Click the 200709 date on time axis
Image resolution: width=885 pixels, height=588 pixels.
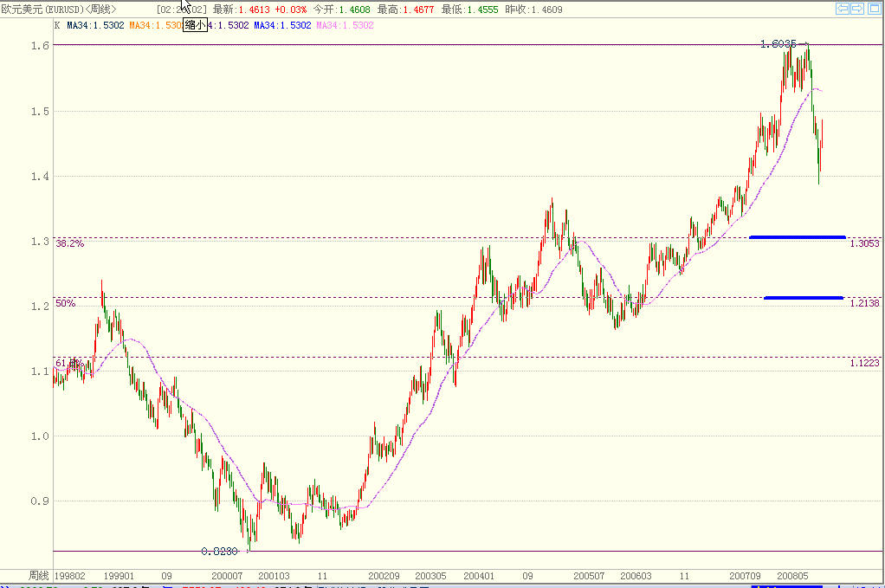(745, 576)
